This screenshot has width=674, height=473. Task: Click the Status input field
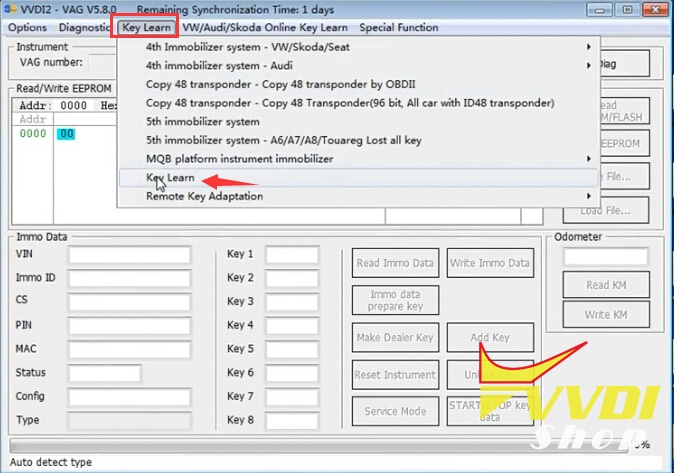(x=104, y=373)
